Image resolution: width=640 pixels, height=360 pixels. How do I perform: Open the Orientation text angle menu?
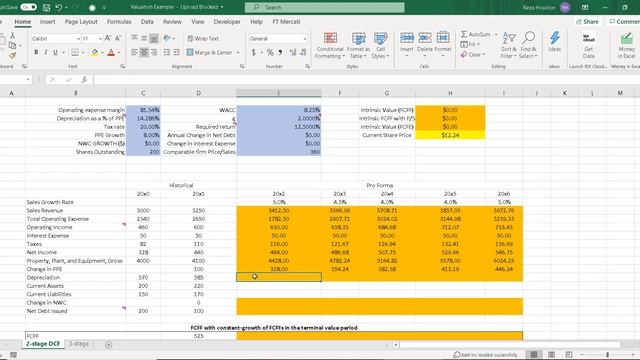point(169,38)
